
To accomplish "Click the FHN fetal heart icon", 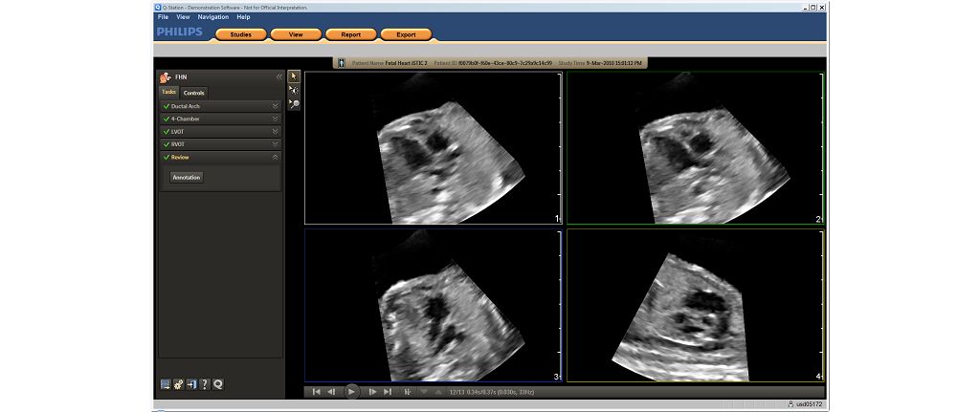I will pyautogui.click(x=166, y=76).
